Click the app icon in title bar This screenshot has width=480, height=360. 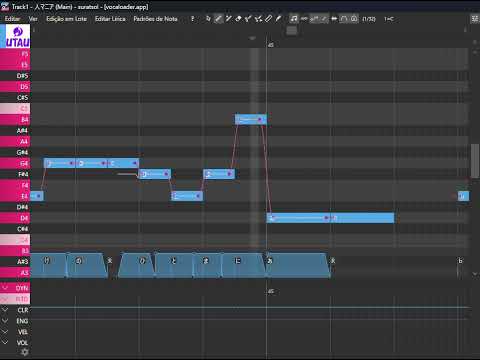point(5,6)
